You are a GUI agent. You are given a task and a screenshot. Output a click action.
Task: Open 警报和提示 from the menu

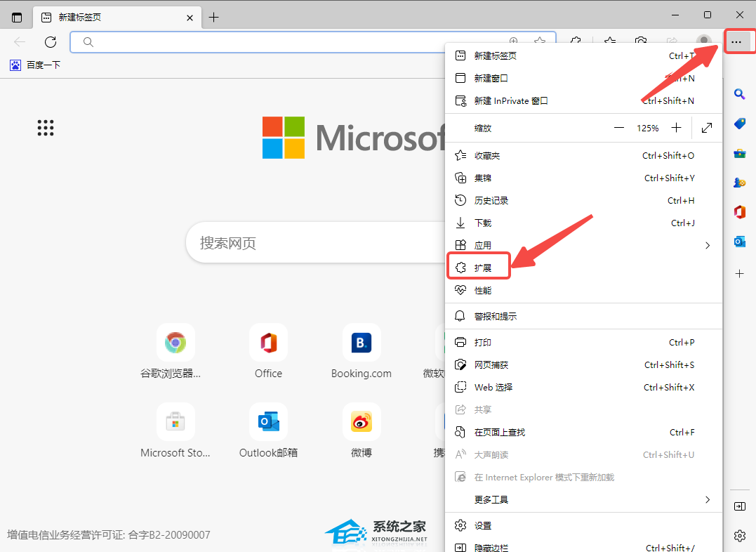point(583,317)
